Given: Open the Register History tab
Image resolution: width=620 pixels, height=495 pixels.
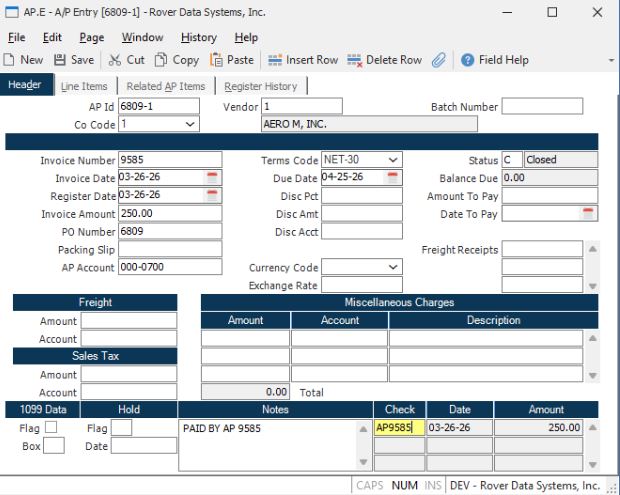Looking at the screenshot, I should click(x=260, y=87).
